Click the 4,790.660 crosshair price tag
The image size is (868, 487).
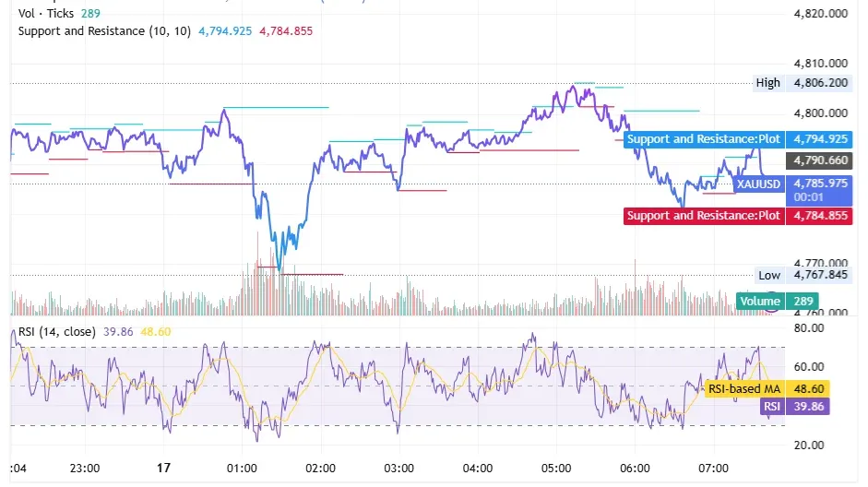[x=820, y=160]
